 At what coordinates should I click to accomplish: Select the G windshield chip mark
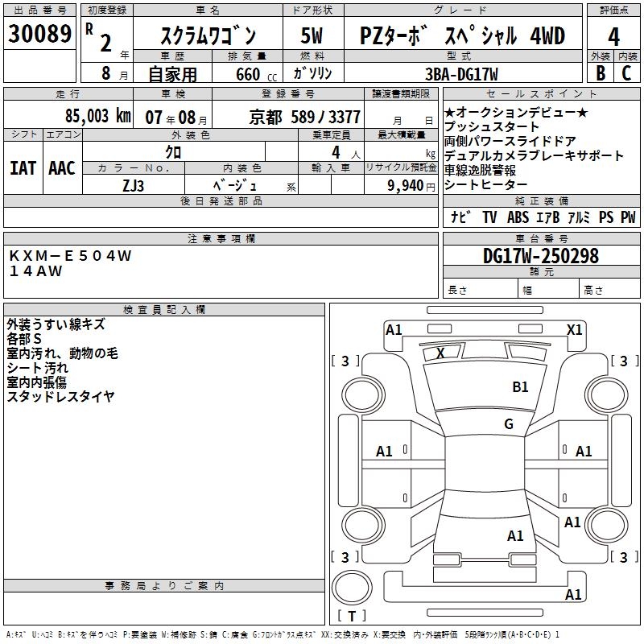(x=509, y=424)
